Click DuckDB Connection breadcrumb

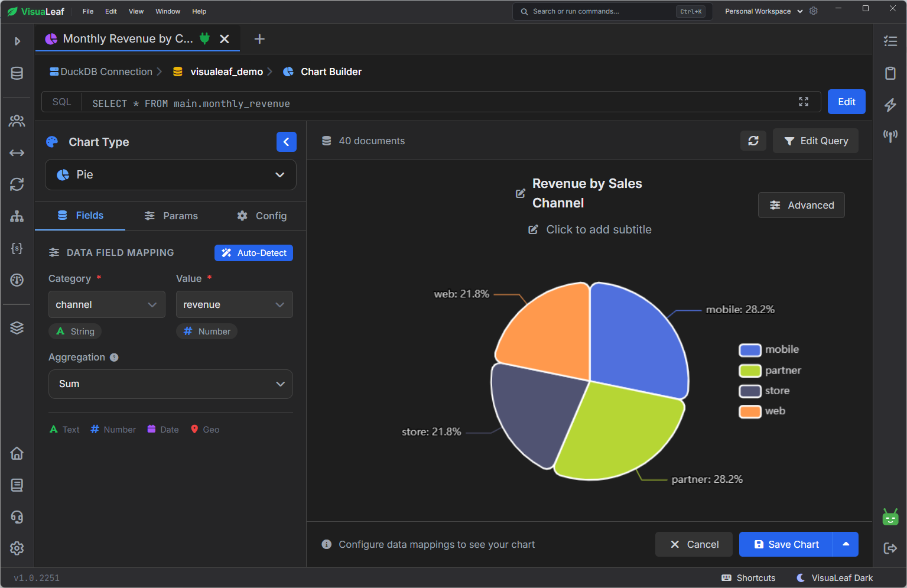pos(101,72)
